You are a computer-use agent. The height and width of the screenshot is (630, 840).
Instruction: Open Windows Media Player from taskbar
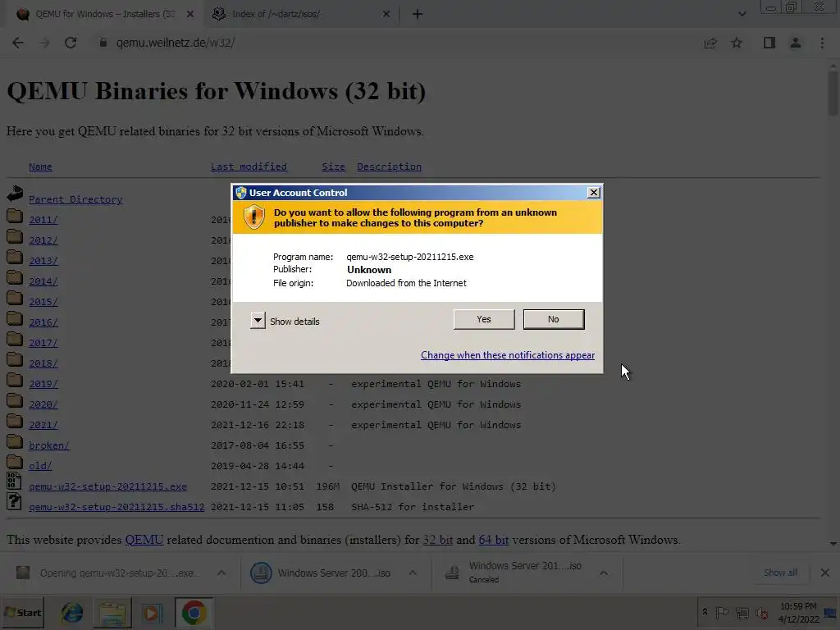click(152, 612)
